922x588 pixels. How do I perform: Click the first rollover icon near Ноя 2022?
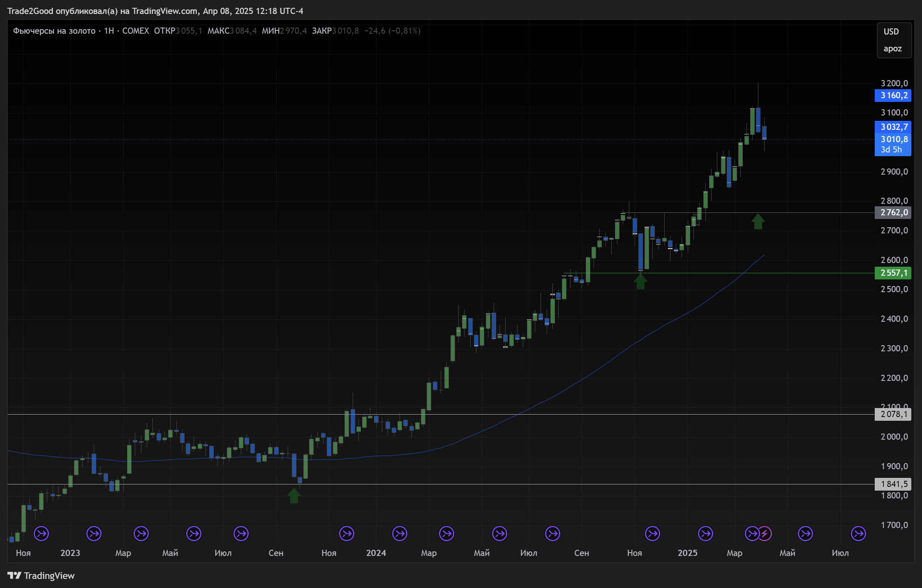pyautogui.click(x=41, y=534)
